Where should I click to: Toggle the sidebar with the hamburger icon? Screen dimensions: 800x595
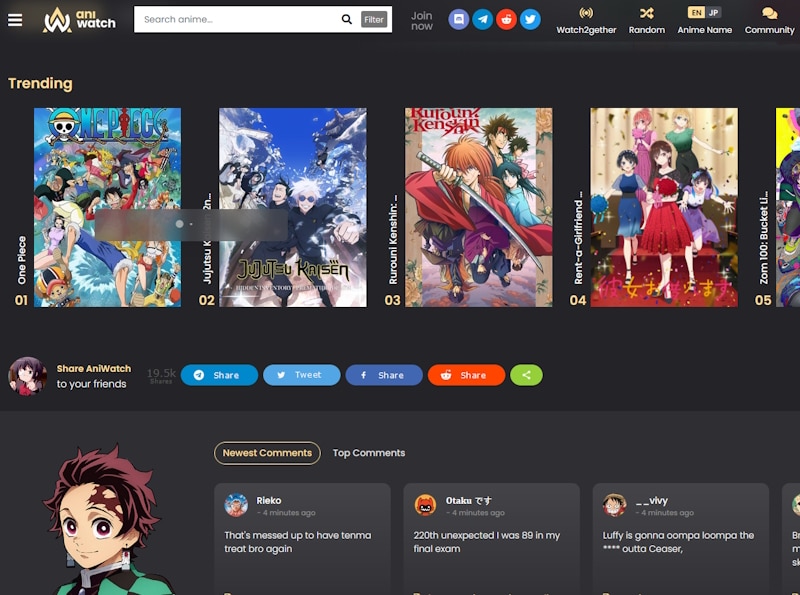click(15, 19)
